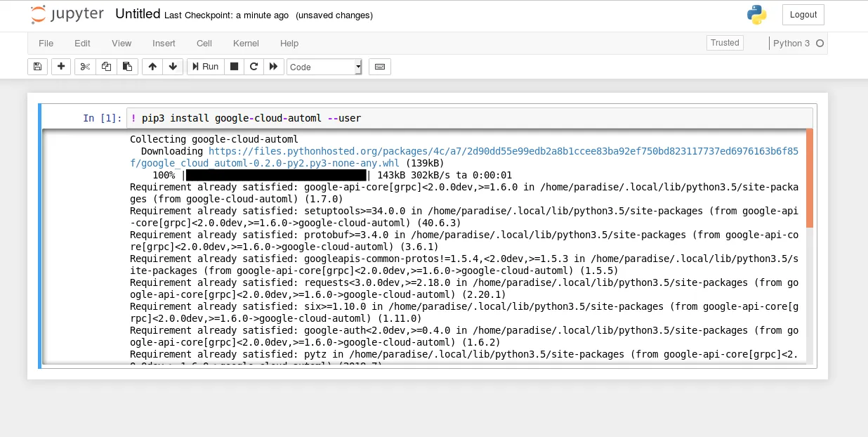
Task: Open the File menu
Action: (x=46, y=44)
